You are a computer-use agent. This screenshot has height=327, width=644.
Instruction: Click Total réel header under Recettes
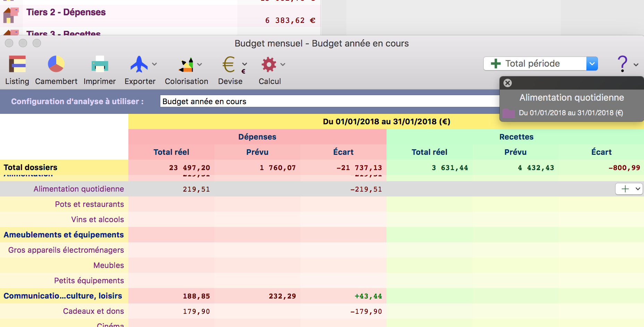point(430,152)
